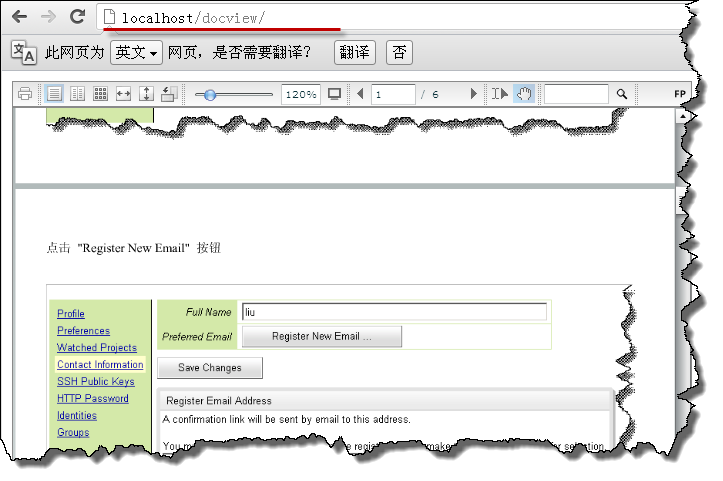
Task: Enable single page view mode
Action: [x=54, y=94]
